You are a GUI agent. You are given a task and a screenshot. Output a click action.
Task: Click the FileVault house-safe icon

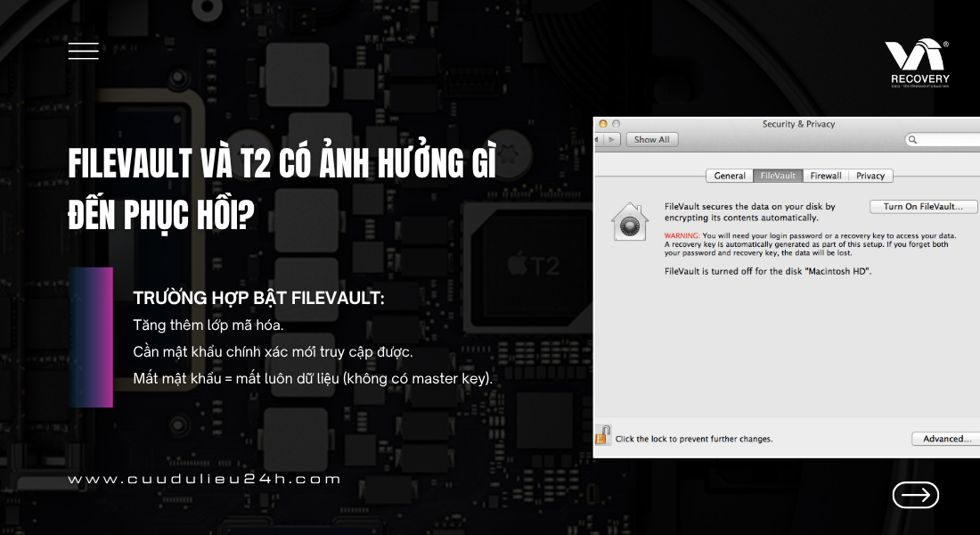pyautogui.click(x=629, y=221)
